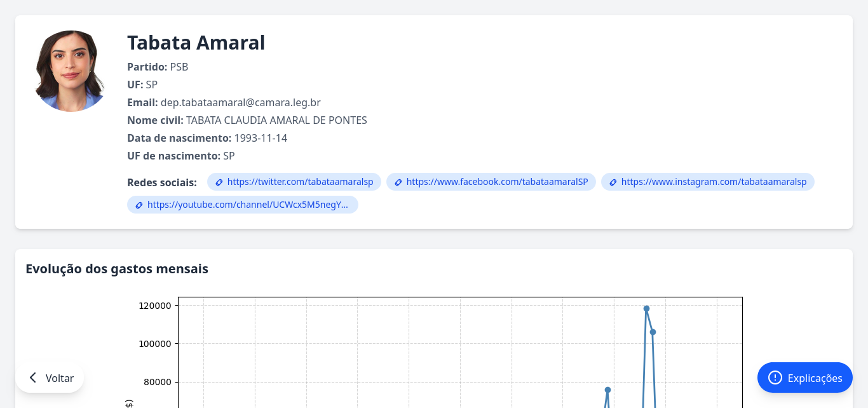The height and width of the screenshot is (408, 868).
Task: Click the left chevron icon in Voltar
Action: (x=33, y=377)
